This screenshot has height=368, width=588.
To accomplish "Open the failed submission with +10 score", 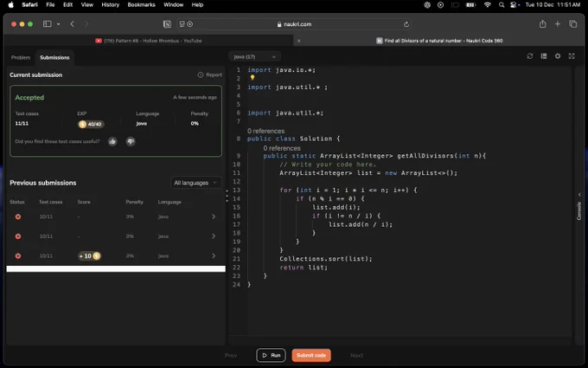I will tap(114, 255).
